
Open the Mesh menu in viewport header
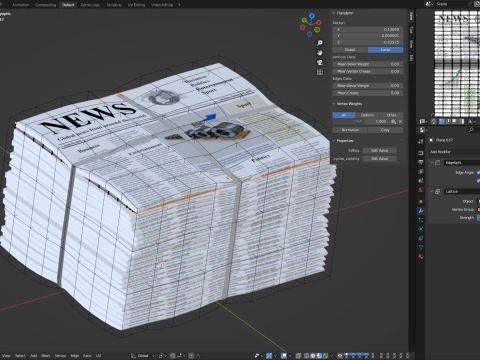[x=46, y=356]
